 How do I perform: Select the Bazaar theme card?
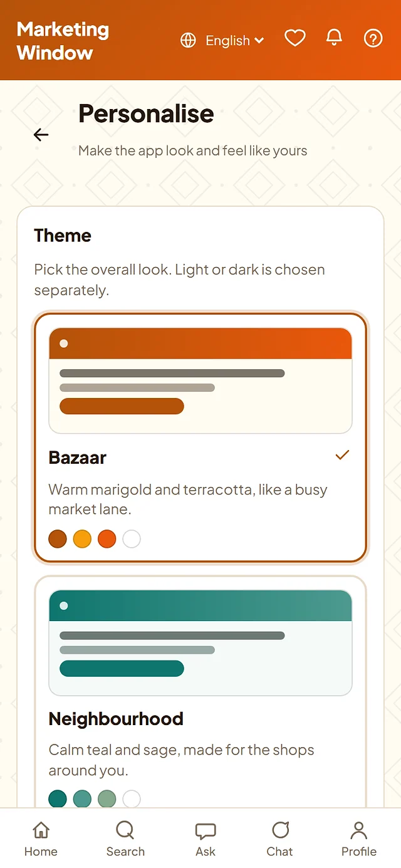pos(200,437)
